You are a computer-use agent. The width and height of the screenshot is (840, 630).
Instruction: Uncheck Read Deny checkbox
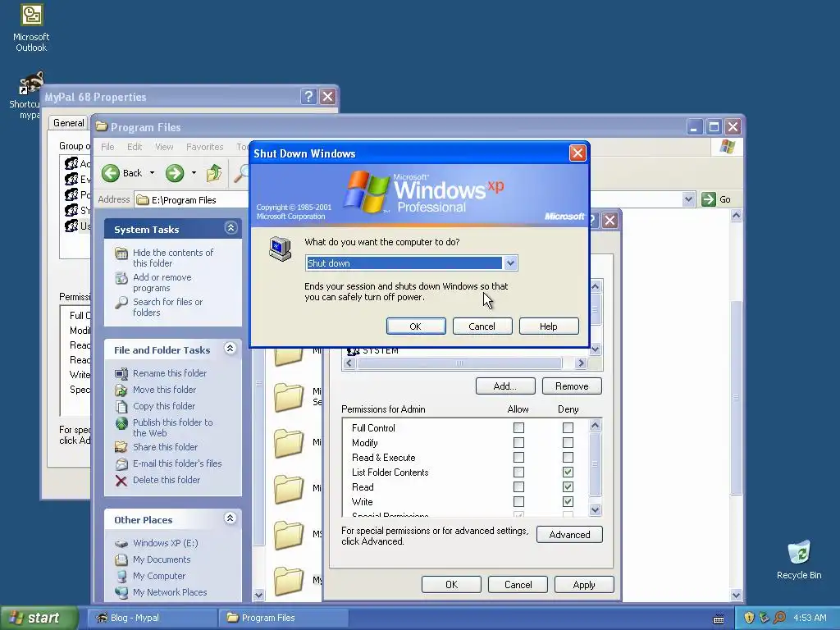(x=568, y=487)
